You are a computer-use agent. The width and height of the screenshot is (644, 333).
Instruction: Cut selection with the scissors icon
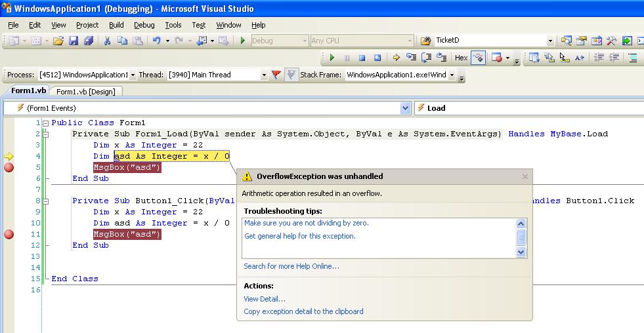pos(107,41)
